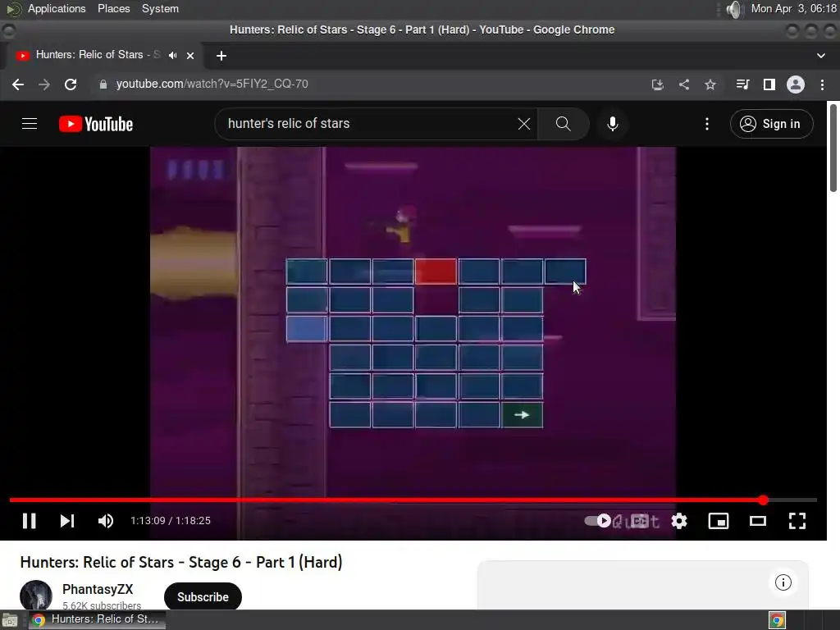Toggle Chrome side panel
Image resolution: width=840 pixels, height=630 pixels.
[x=769, y=84]
